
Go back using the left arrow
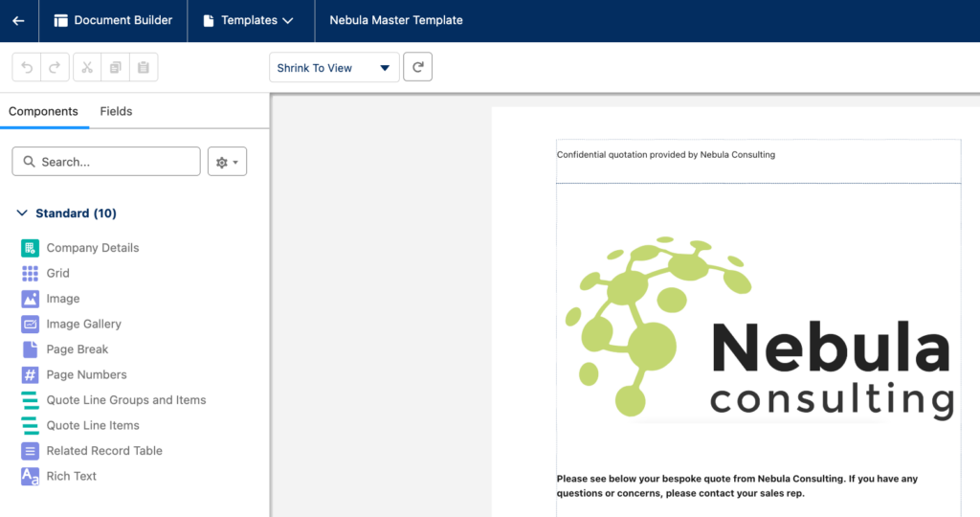point(18,21)
